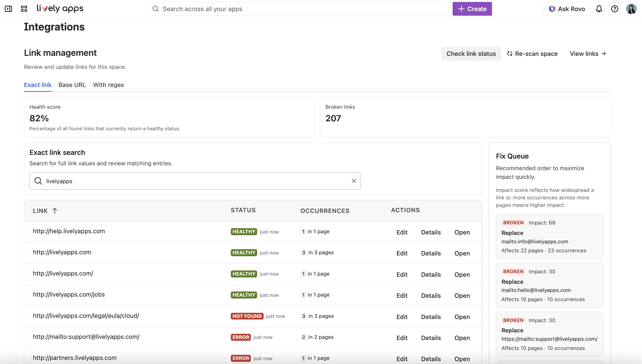Switch to the Base URL tab
The width and height of the screenshot is (642, 364).
click(72, 85)
